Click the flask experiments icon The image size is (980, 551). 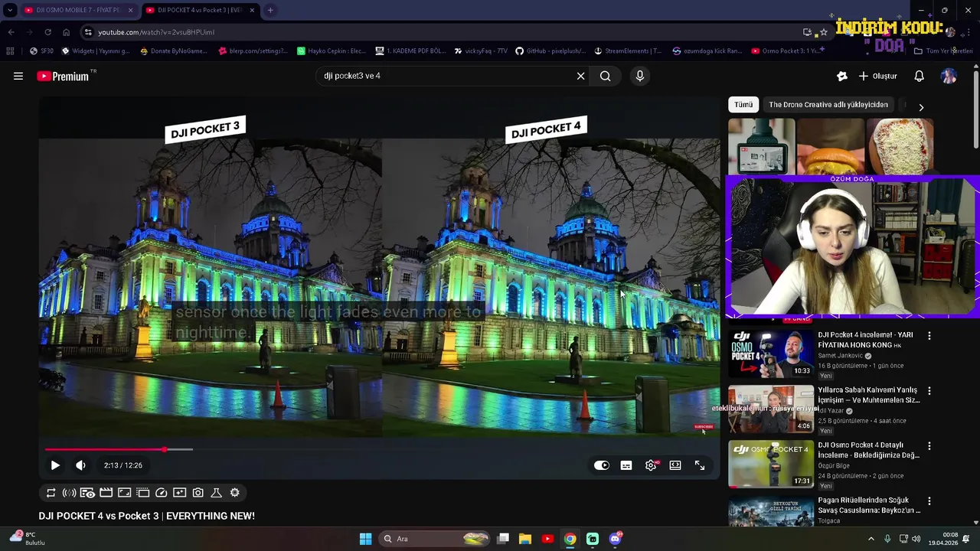[216, 493]
